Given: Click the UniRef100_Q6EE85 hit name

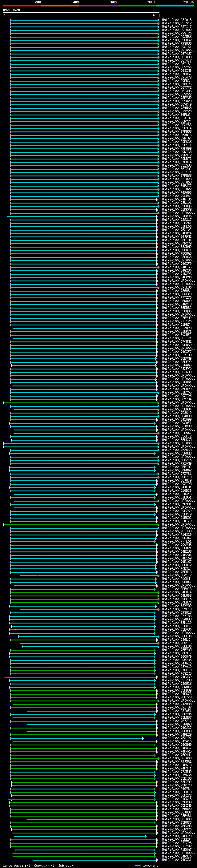Looking at the screenshot, I should [x=177, y=636].
